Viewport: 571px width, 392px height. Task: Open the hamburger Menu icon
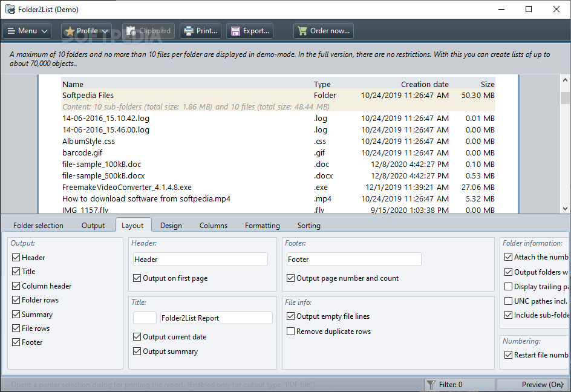coord(11,31)
